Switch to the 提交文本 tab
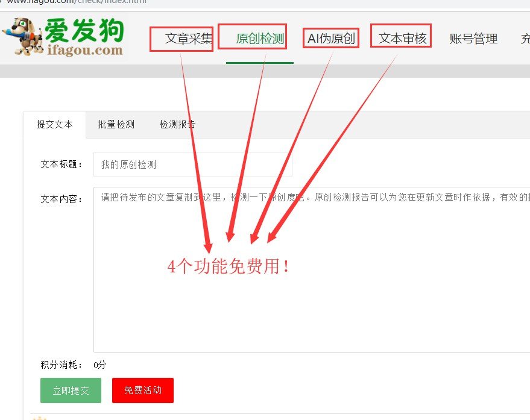 pos(54,125)
